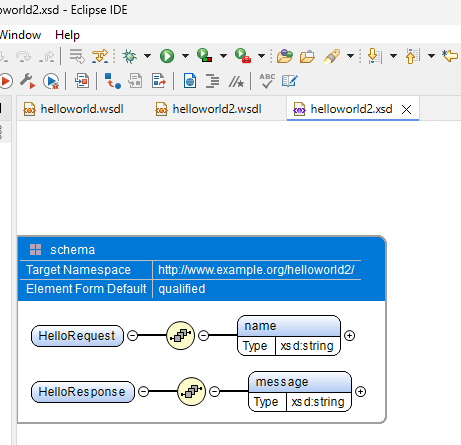Click the qualified value
Screen dimensions: 461x445
(182, 289)
